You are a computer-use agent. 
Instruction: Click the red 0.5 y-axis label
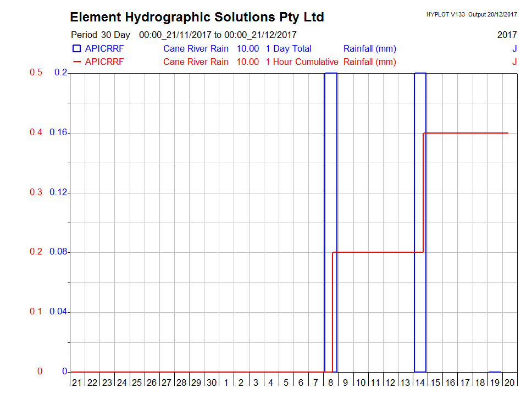36,73
